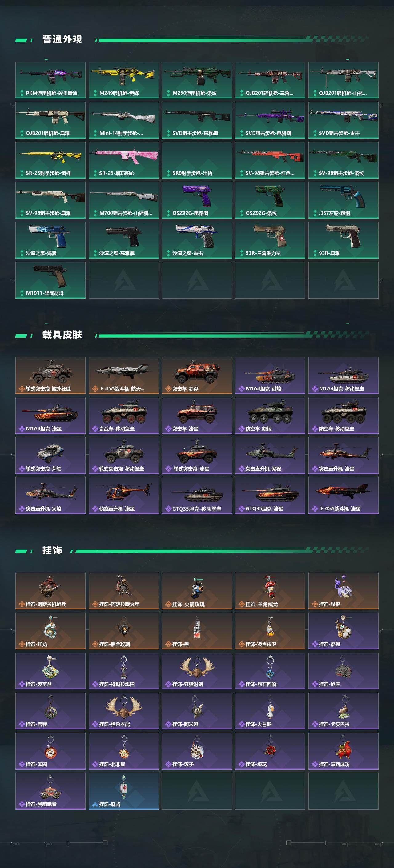Select the 挂饰-狩猎时刻 antler charm
Screen dimensions: 394x868
pos(197,671)
